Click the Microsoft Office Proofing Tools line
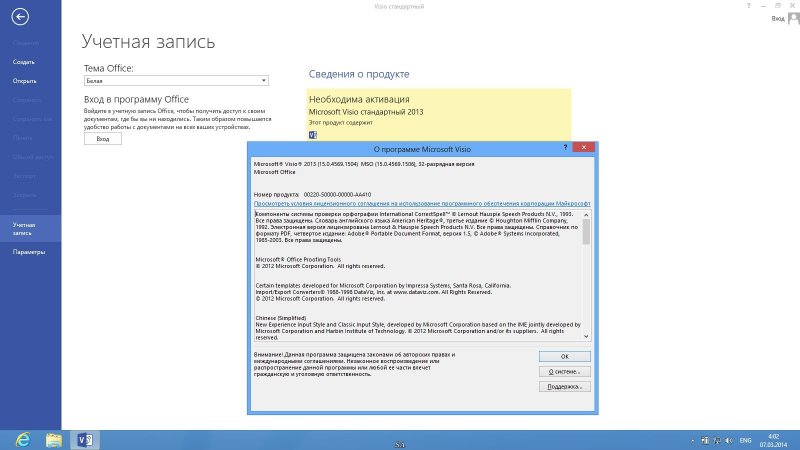This screenshot has width=800, height=450. [x=298, y=259]
